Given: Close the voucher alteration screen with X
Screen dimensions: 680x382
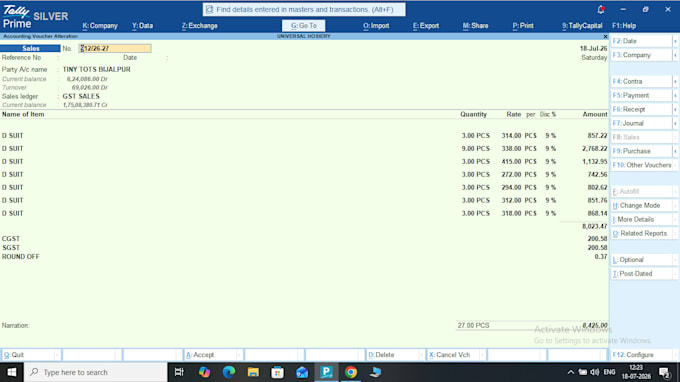Looking at the screenshot, I should [605, 36].
